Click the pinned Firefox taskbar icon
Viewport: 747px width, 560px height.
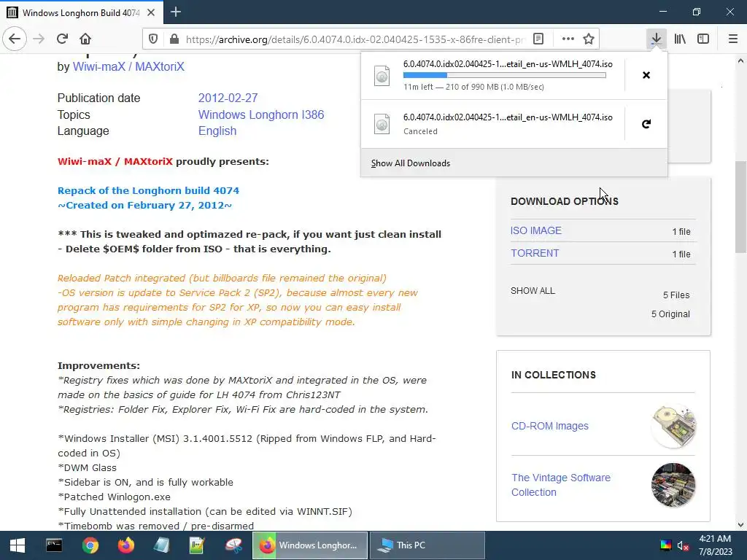[x=126, y=545]
